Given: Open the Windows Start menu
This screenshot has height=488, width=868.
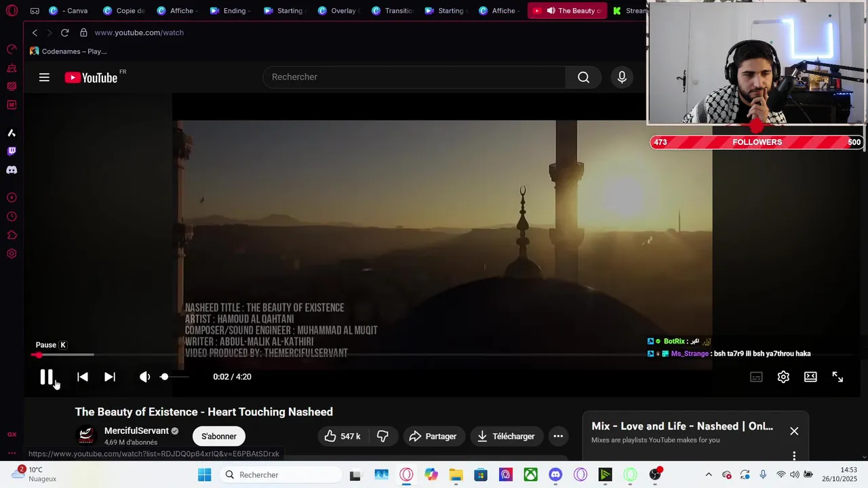Looking at the screenshot, I should 204,475.
